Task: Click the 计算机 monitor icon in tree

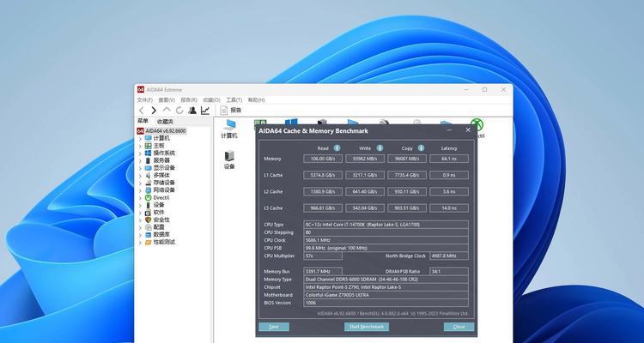Action: [x=149, y=138]
